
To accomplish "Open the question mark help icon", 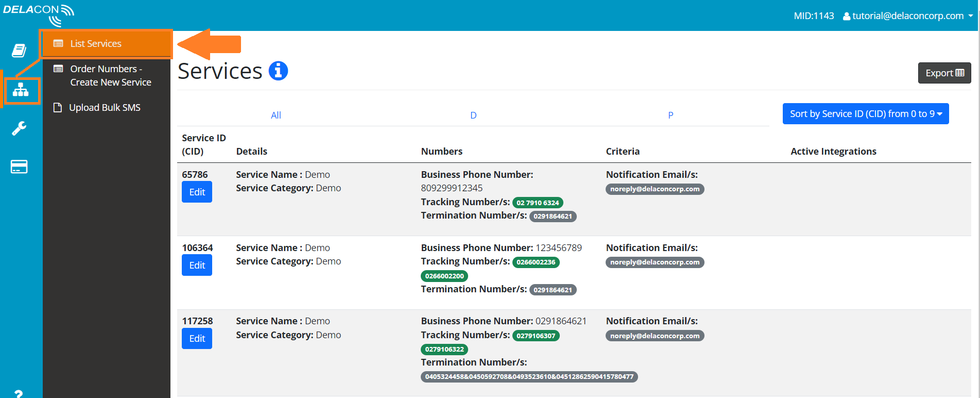I will [x=19, y=394].
